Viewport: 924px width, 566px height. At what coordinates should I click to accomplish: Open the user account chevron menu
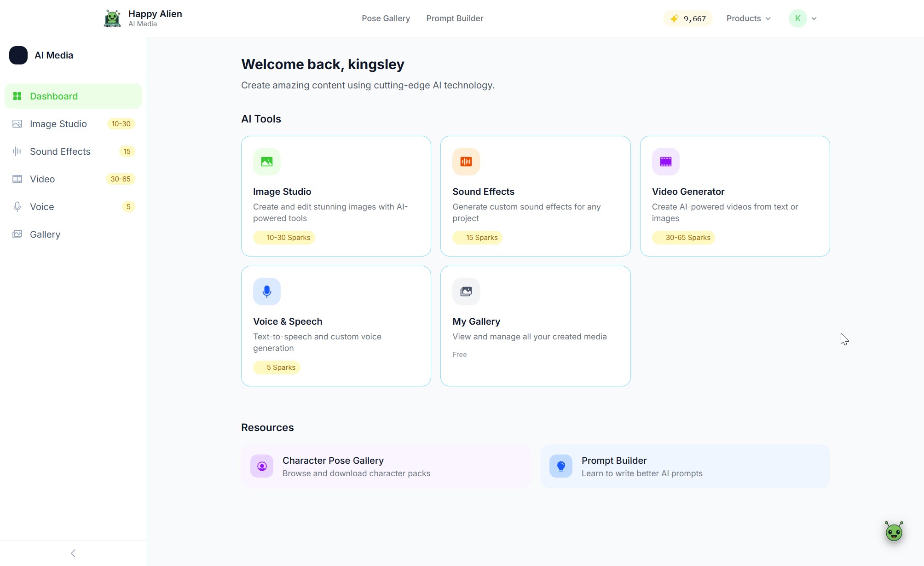[x=814, y=18]
